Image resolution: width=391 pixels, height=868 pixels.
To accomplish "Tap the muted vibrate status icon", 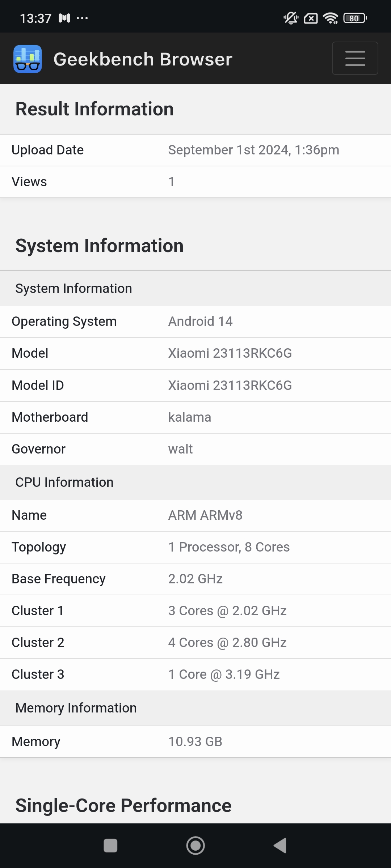I will (291, 18).
